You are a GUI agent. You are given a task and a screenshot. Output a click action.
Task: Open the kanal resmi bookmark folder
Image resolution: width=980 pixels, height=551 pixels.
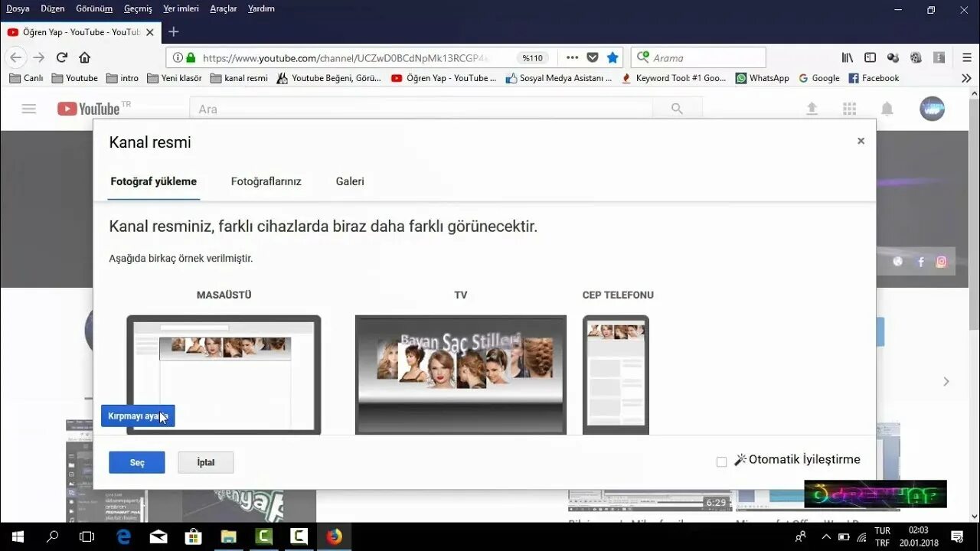click(239, 78)
